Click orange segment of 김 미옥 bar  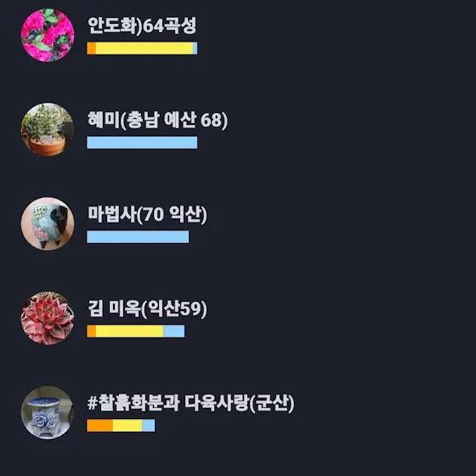click(x=92, y=331)
